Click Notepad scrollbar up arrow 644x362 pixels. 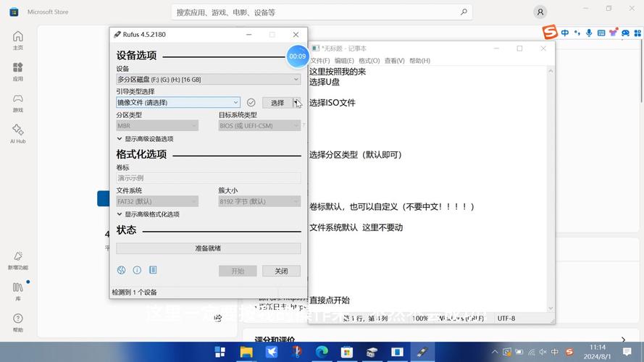(551, 71)
